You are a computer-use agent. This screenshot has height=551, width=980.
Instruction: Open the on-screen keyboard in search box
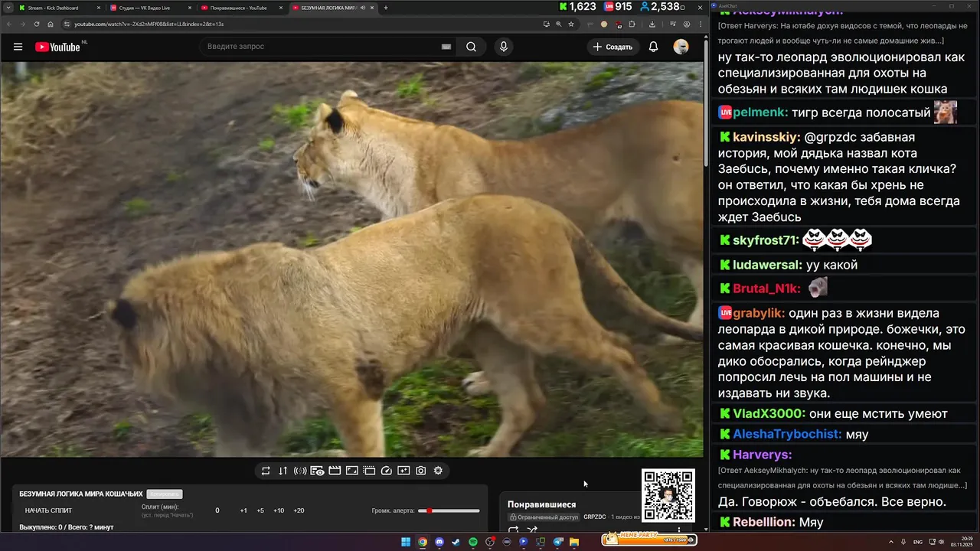[446, 47]
